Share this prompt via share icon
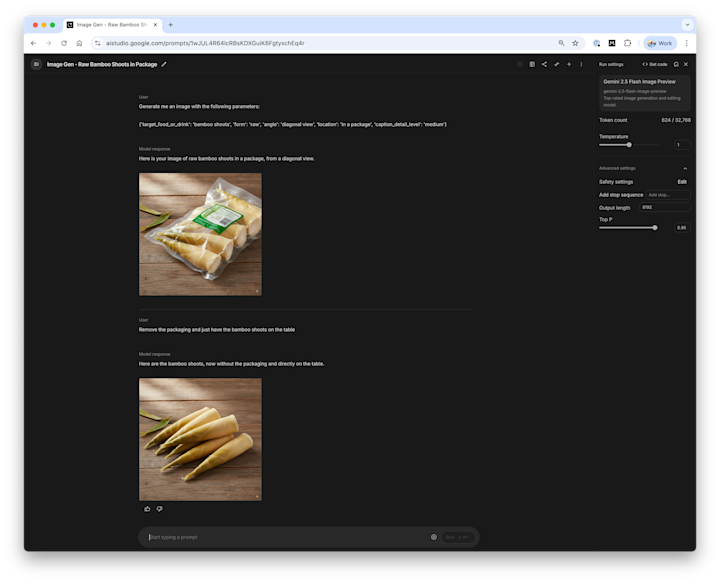Viewport: 720px width, 583px height. (544, 64)
